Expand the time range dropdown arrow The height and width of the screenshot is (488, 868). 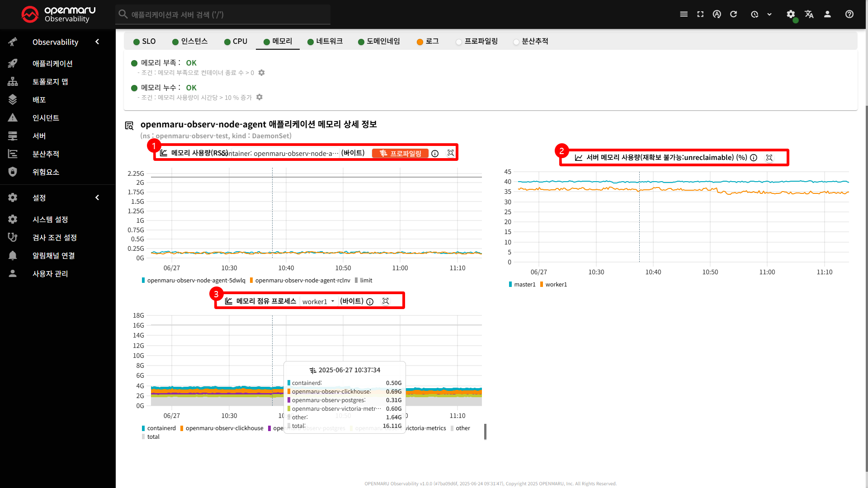tap(769, 14)
